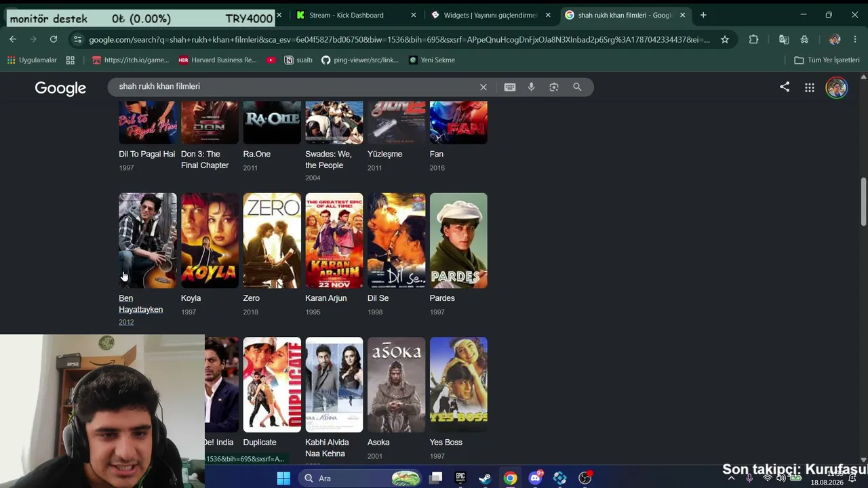Click the Don 3: The Final Chapter title
This screenshot has height=488, width=868.
point(205,160)
